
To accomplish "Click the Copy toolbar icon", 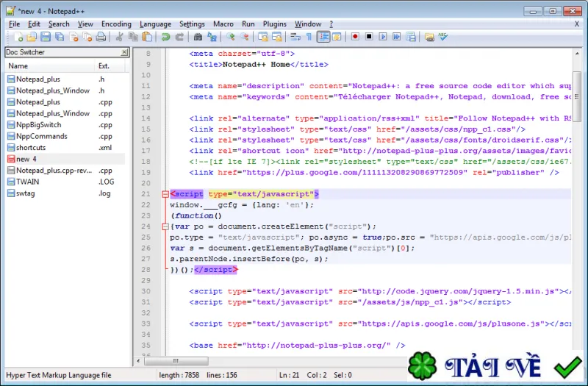I will click(133, 37).
